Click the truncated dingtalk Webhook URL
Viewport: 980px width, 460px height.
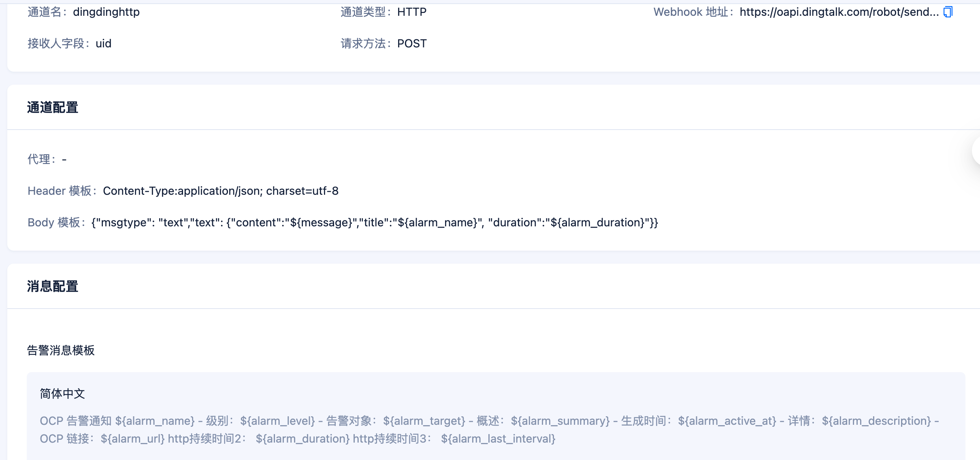pos(839,12)
